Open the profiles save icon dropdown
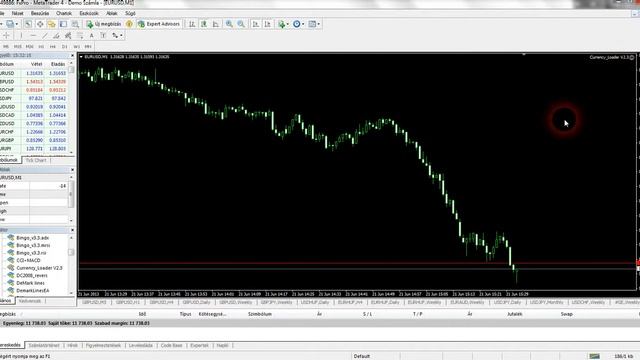This screenshot has width=640, height=360. pos(11,24)
